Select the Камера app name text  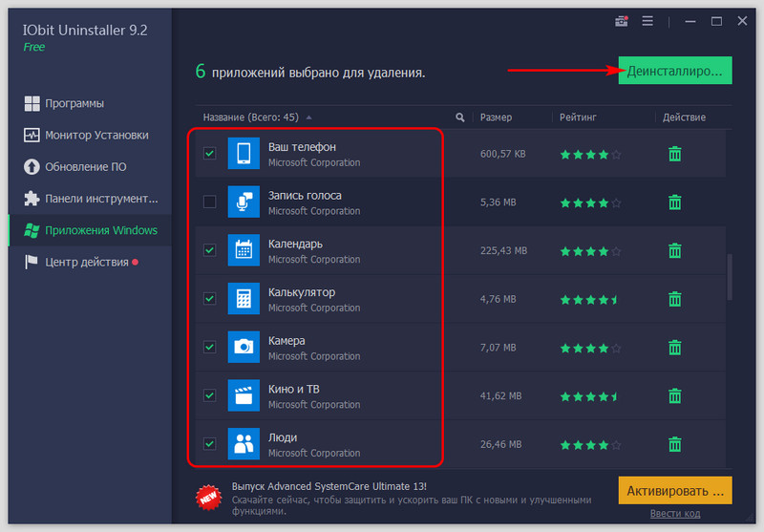click(286, 341)
